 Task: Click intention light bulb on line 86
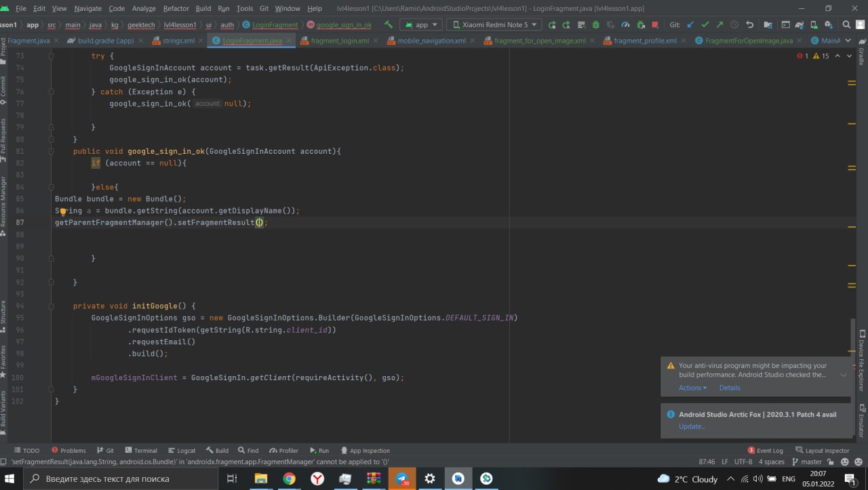(x=62, y=211)
